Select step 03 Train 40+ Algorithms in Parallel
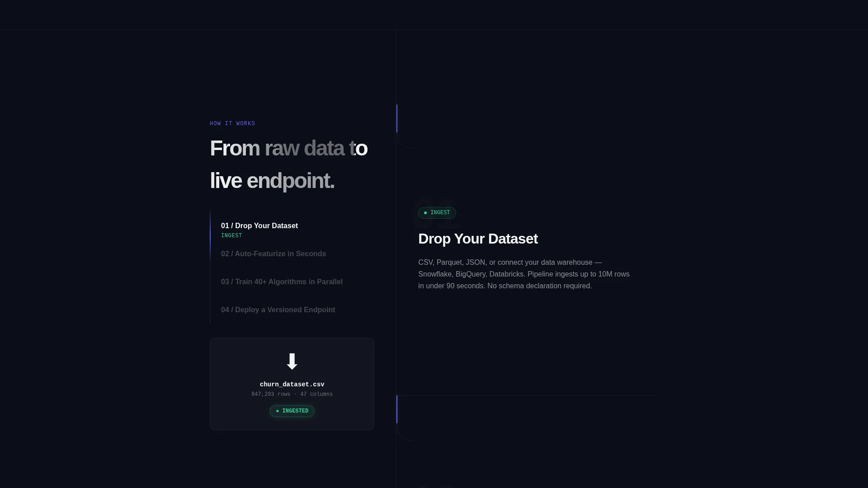The image size is (868, 488). [x=282, y=282]
